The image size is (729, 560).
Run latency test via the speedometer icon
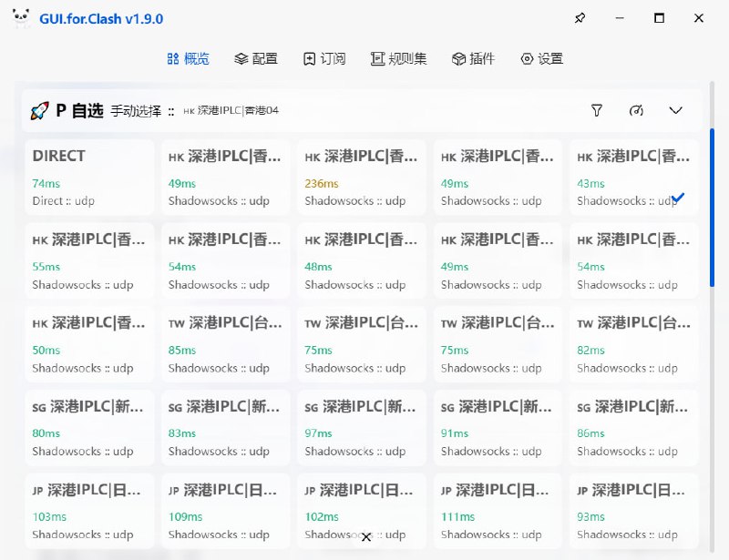(635, 110)
